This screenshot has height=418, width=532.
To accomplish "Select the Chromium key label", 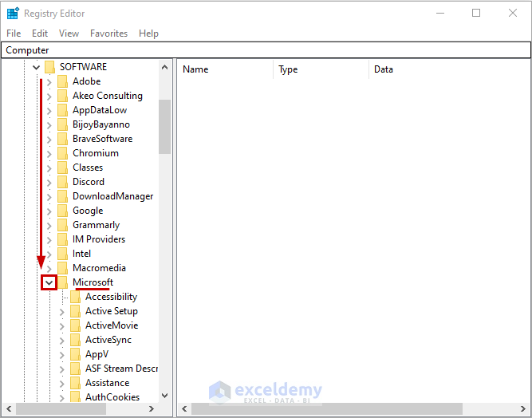I will point(96,153).
